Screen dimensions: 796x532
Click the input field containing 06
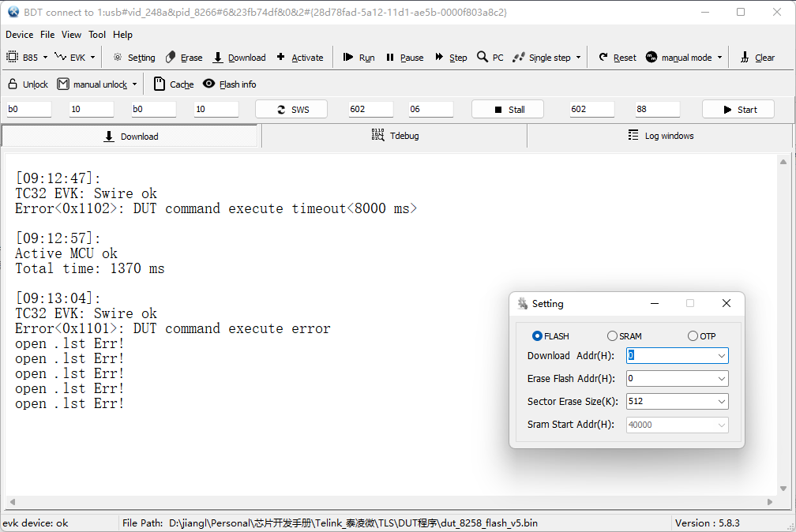pos(430,109)
